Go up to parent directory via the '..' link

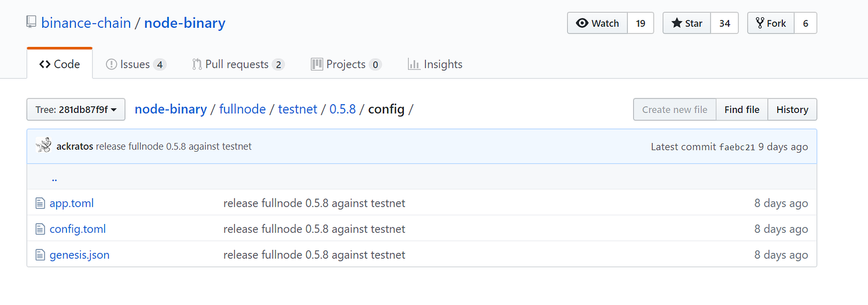[x=54, y=178]
